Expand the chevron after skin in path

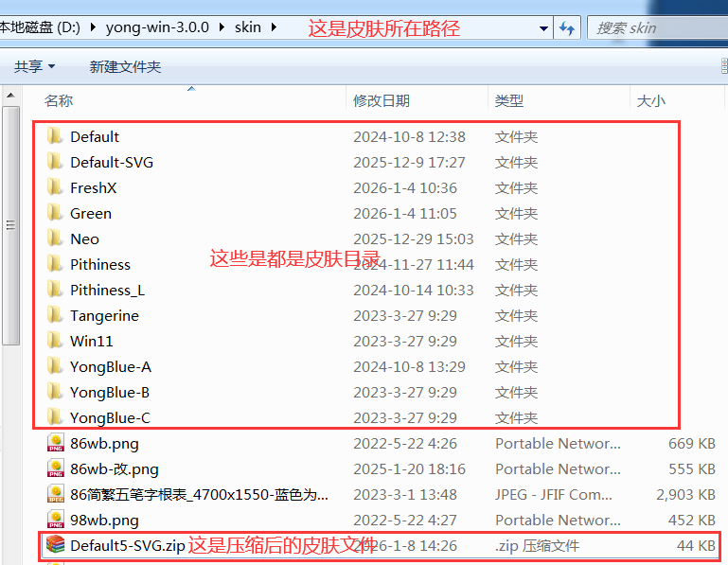(275, 27)
